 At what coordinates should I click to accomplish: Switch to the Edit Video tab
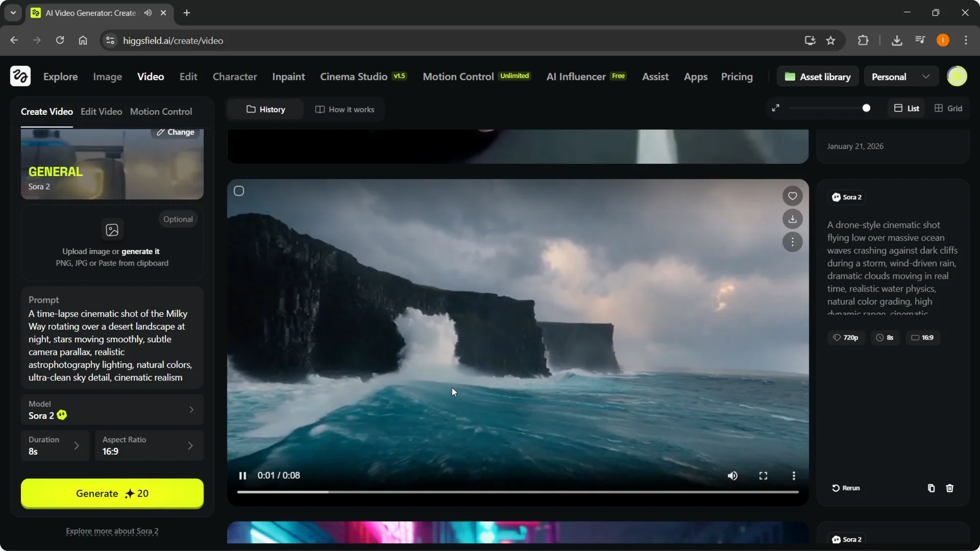101,111
